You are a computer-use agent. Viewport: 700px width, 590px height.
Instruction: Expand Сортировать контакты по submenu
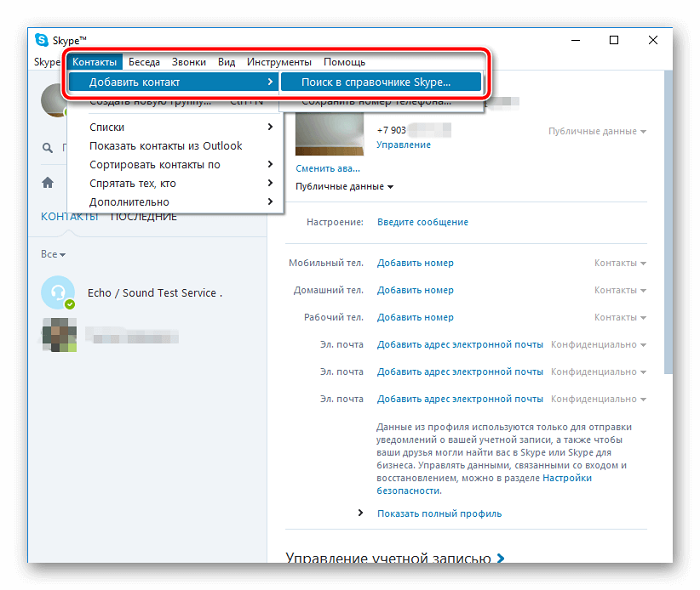[x=175, y=165]
